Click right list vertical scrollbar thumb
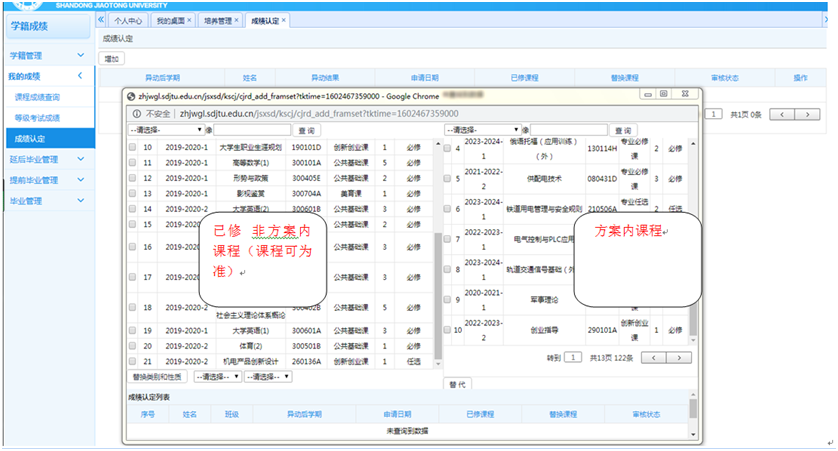The image size is (838, 451). (693, 319)
